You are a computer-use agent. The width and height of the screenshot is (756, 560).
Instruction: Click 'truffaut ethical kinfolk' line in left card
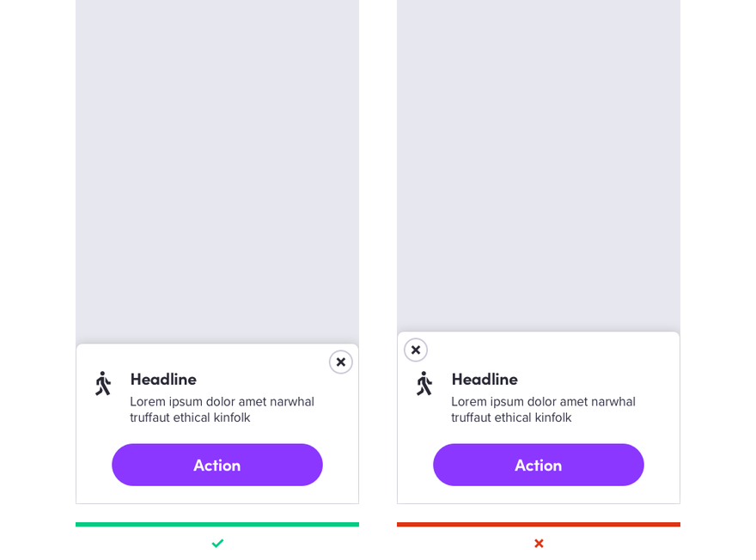pos(190,417)
